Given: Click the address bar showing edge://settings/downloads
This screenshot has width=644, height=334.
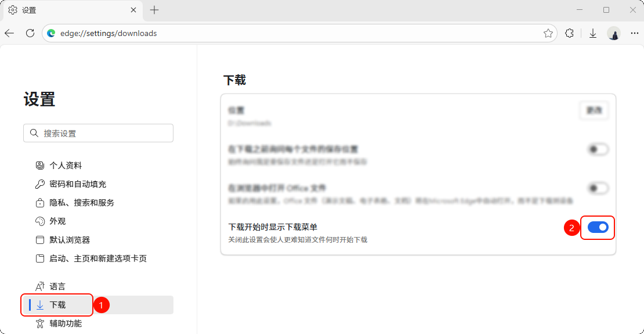Looking at the screenshot, I should coord(290,34).
